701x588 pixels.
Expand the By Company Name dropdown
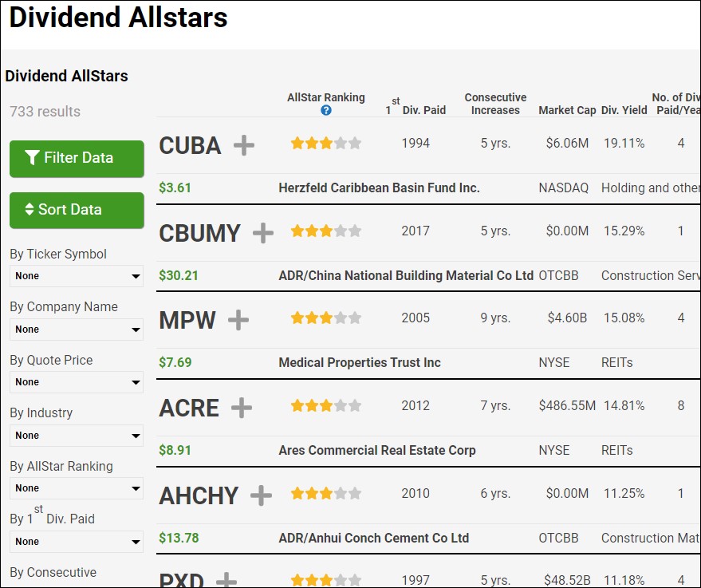pos(77,329)
